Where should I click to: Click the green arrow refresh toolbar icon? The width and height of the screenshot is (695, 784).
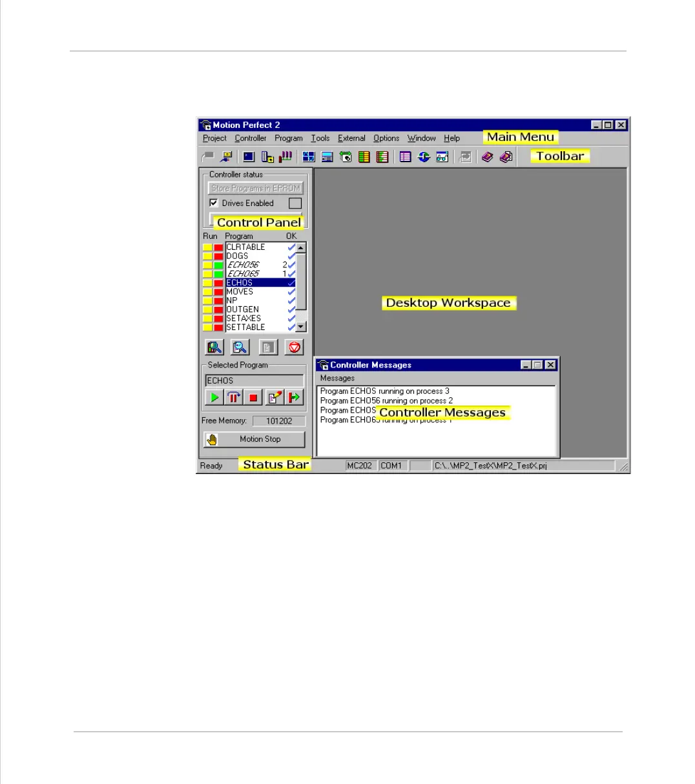click(x=346, y=156)
